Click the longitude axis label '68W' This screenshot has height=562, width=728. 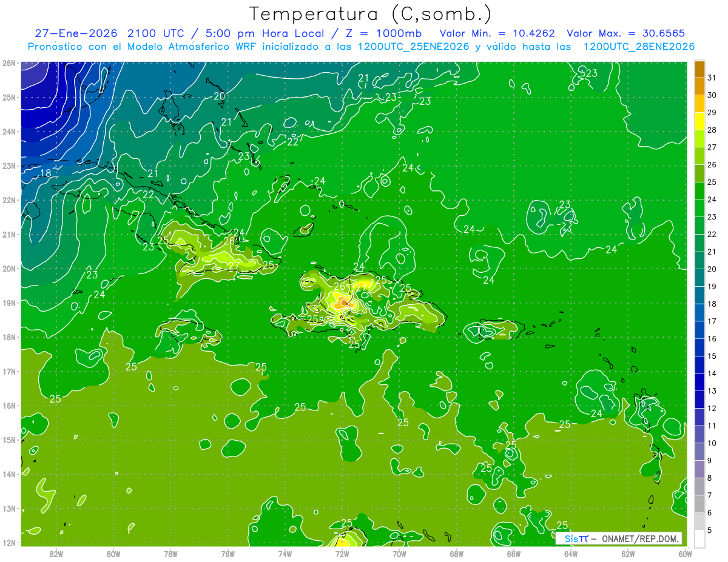[x=456, y=554]
